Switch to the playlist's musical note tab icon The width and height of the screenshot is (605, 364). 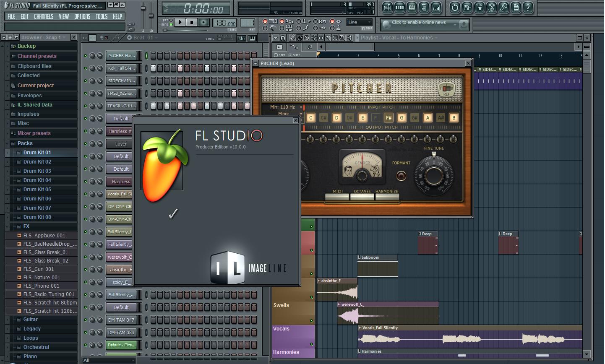tap(310, 47)
